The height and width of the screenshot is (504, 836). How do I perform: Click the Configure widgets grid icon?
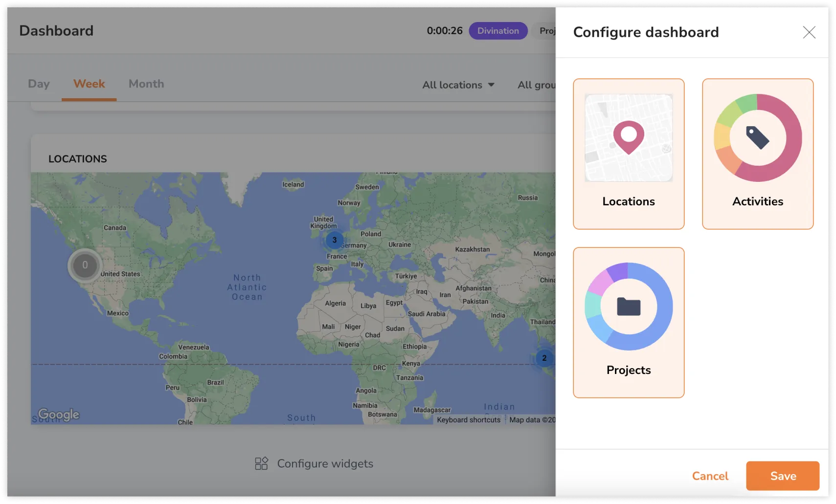[x=261, y=463]
